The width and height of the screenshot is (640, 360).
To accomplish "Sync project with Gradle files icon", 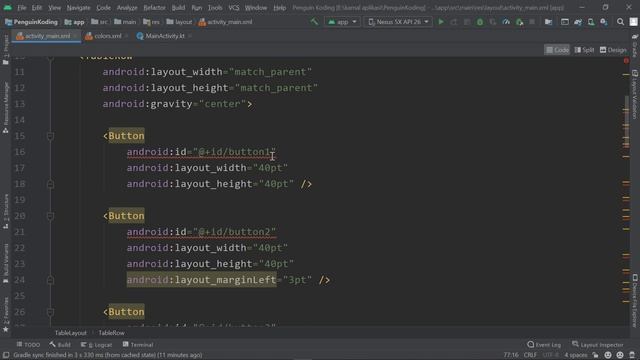I will [x=578, y=22].
